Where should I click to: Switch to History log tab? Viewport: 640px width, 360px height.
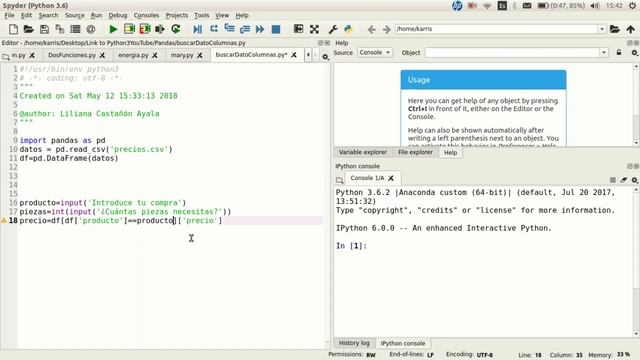[x=354, y=343]
